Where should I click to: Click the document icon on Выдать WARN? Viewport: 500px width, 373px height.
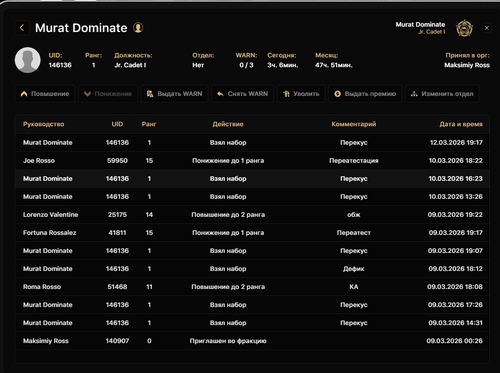coord(150,94)
